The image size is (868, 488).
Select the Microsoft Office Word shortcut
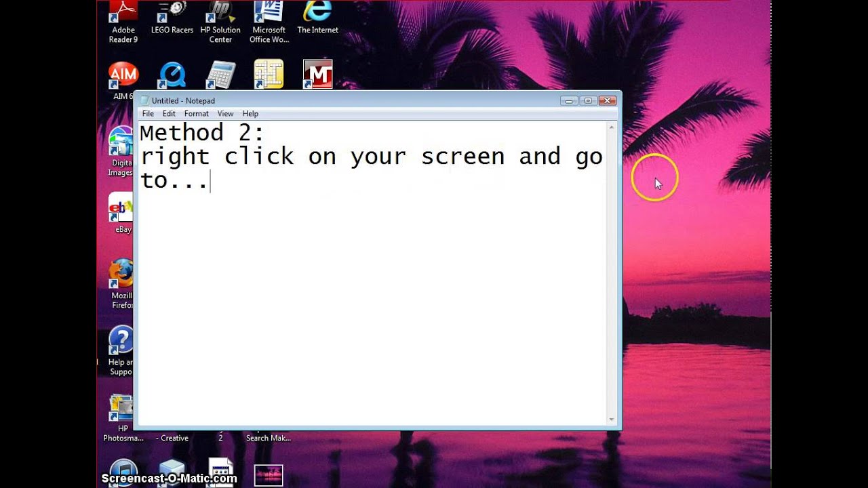click(x=269, y=22)
